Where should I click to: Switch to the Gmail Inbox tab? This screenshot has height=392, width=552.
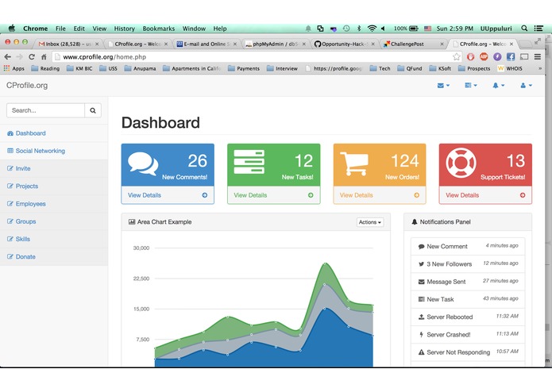coord(68,44)
